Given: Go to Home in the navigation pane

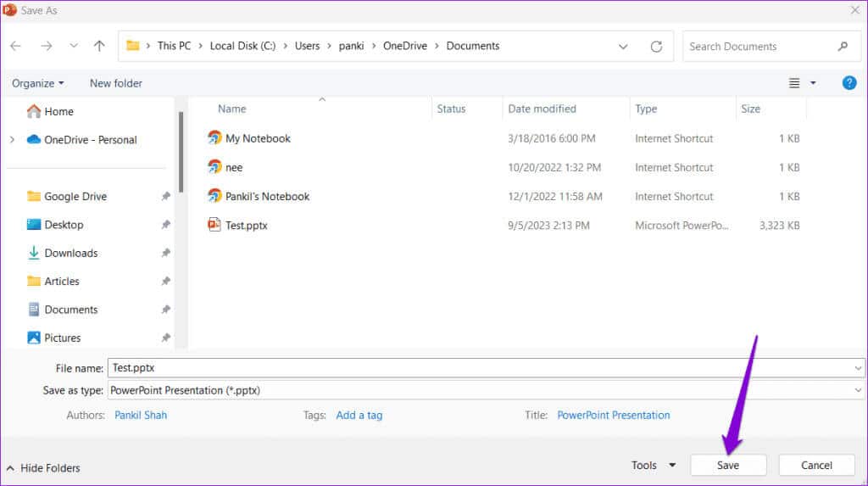Looking at the screenshot, I should click(50, 111).
